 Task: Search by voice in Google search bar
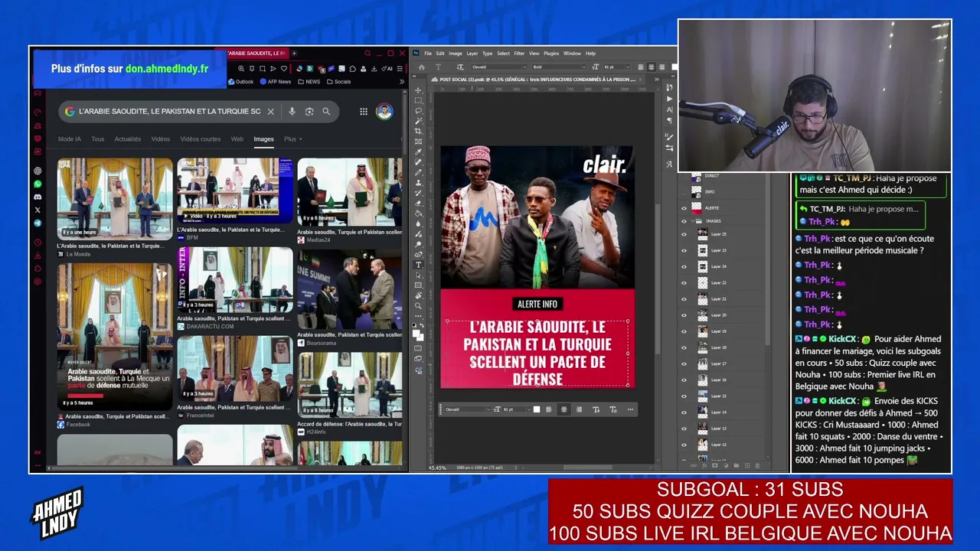tap(292, 112)
